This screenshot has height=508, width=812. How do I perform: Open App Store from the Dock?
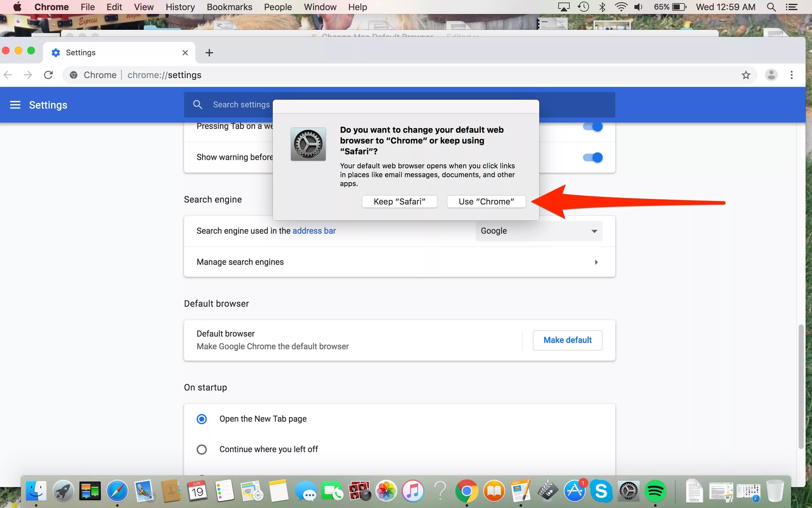[574, 491]
